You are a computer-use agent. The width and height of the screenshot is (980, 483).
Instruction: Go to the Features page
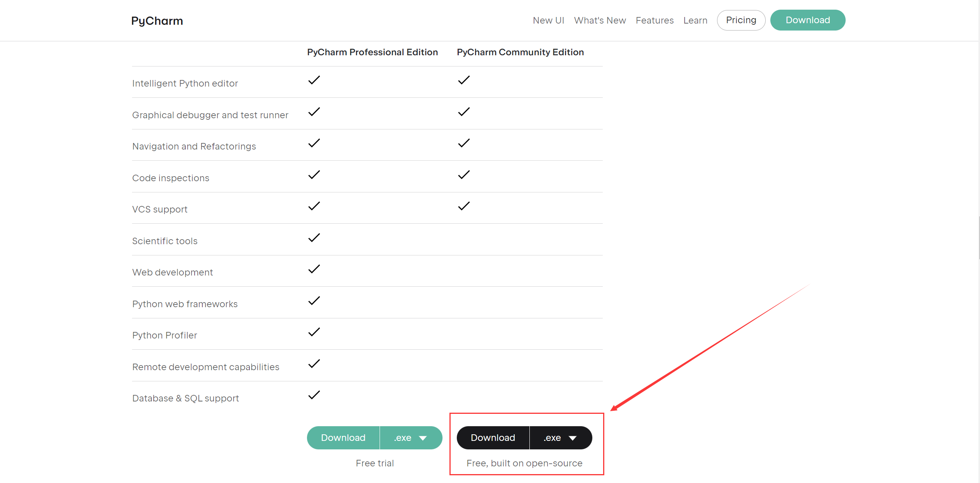pos(654,20)
